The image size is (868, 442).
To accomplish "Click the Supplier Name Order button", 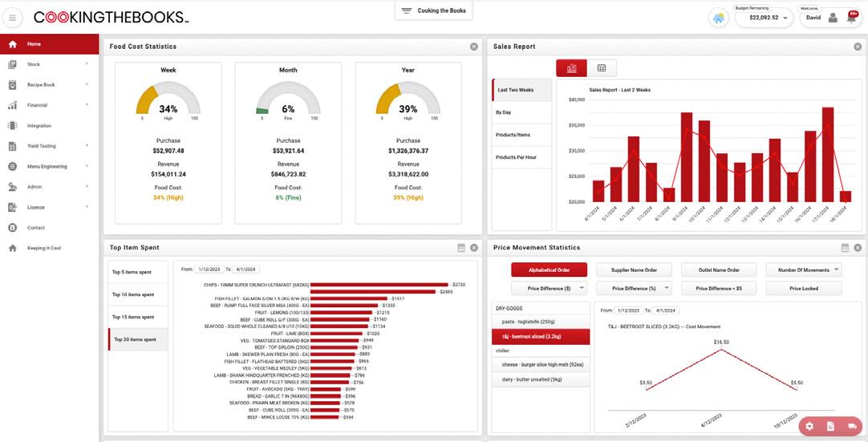I will [634, 270].
